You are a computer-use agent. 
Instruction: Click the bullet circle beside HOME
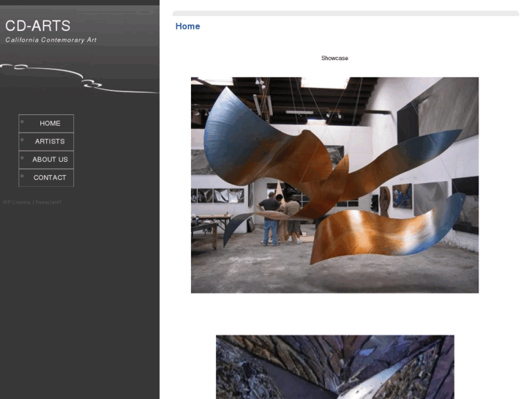(x=23, y=122)
